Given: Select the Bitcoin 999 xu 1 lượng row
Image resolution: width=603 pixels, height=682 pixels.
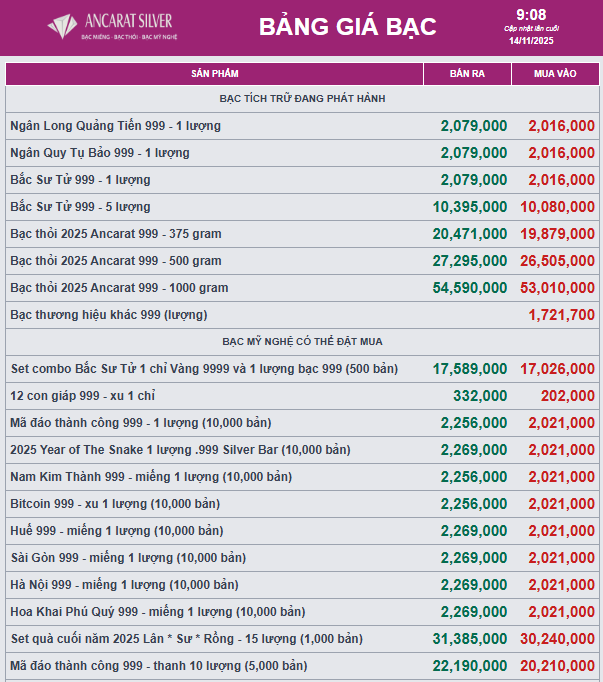Looking at the screenshot, I should coord(115,503).
